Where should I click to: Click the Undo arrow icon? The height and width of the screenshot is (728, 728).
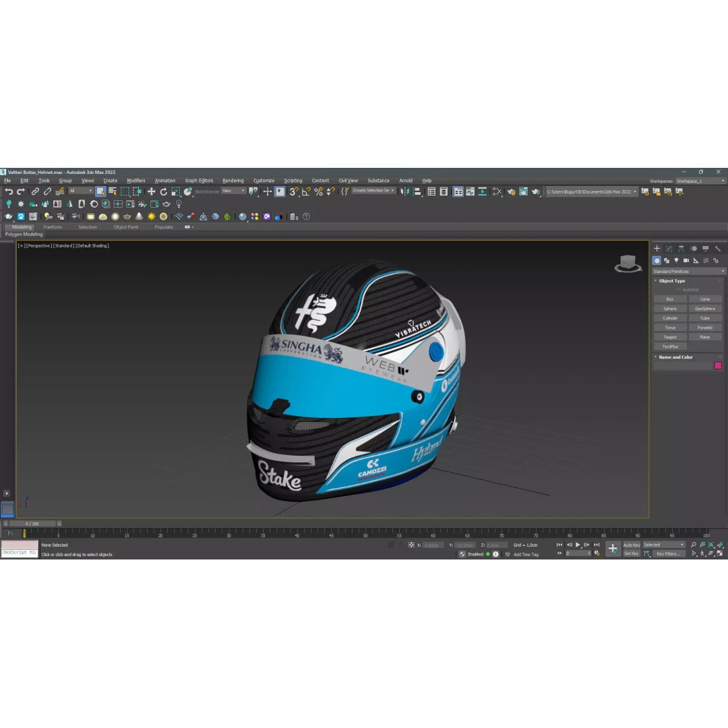pos(9,192)
